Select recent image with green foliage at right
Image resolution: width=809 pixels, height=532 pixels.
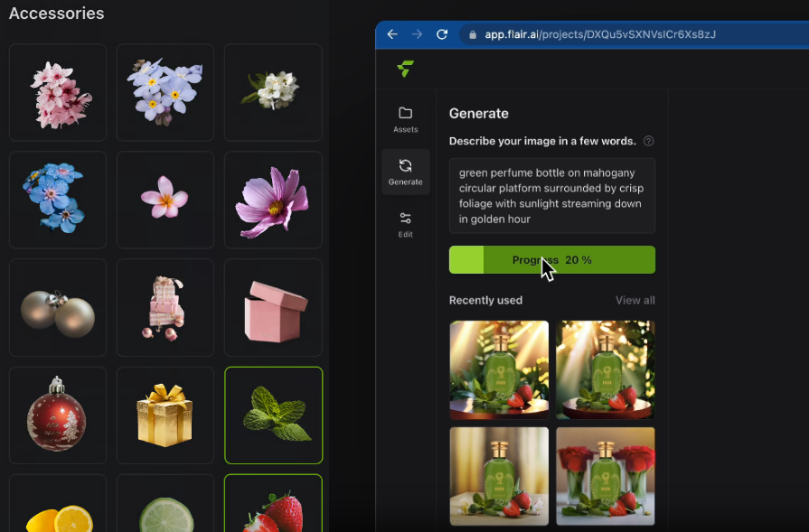click(606, 369)
